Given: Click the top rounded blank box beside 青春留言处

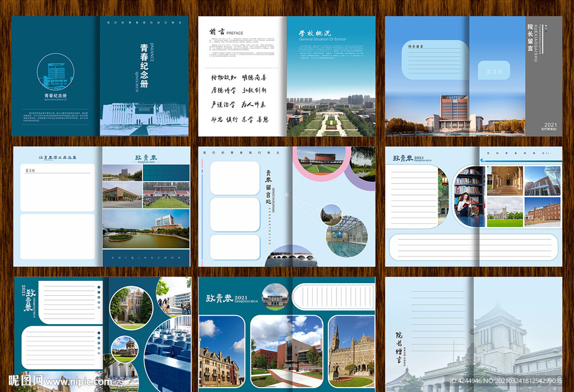Looking at the screenshot, I should [x=235, y=178].
